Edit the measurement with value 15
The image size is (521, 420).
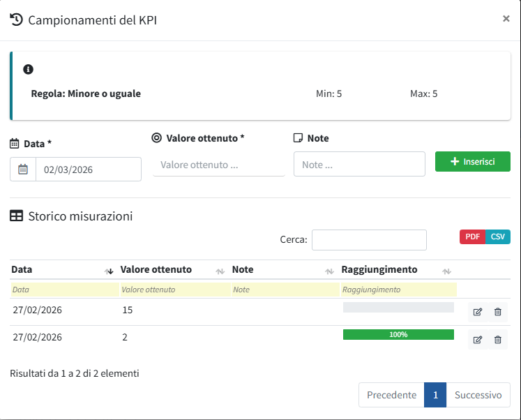(478, 312)
